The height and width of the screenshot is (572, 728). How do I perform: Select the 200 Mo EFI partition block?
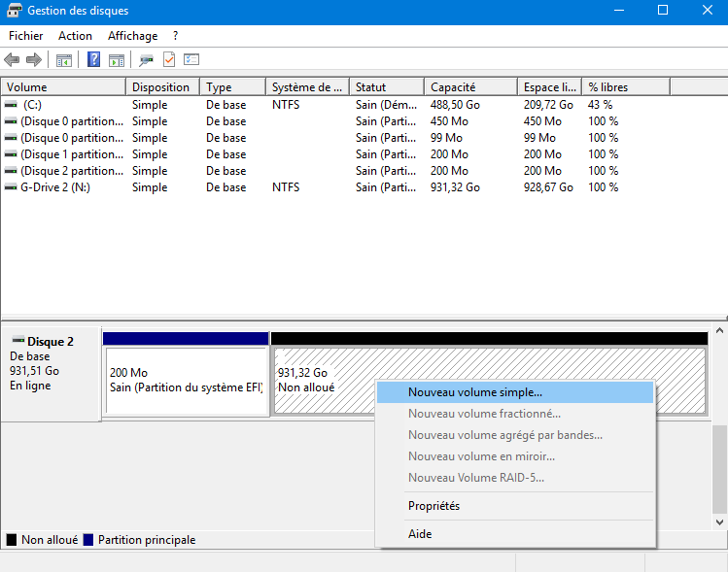coord(186,381)
